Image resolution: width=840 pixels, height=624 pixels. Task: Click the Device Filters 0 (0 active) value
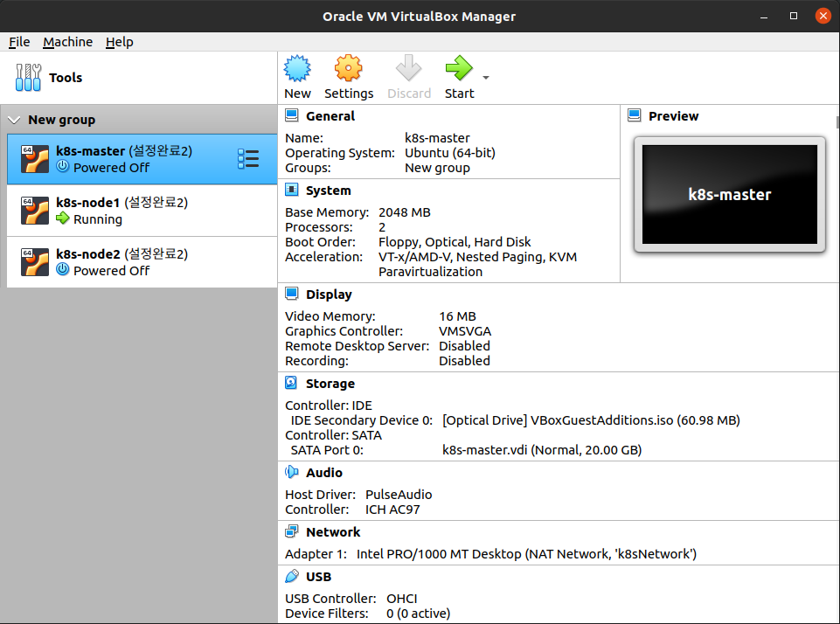[x=419, y=614]
